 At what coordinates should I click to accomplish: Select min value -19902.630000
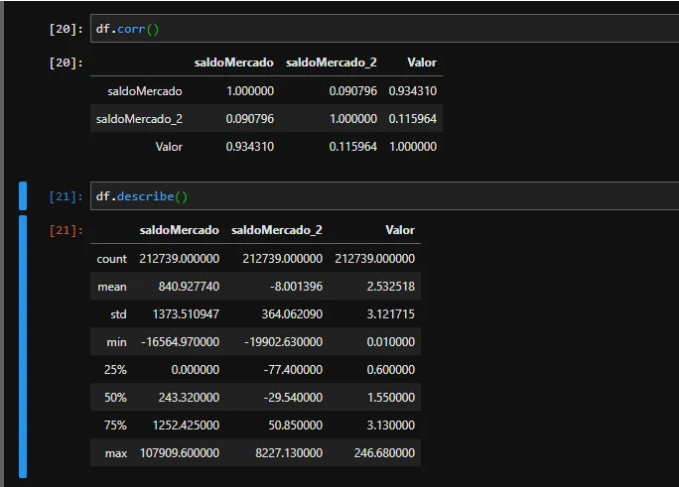coord(284,342)
